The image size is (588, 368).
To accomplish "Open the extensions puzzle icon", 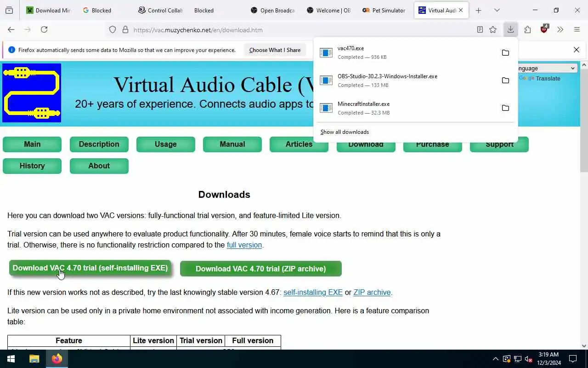I will click(x=527, y=29).
